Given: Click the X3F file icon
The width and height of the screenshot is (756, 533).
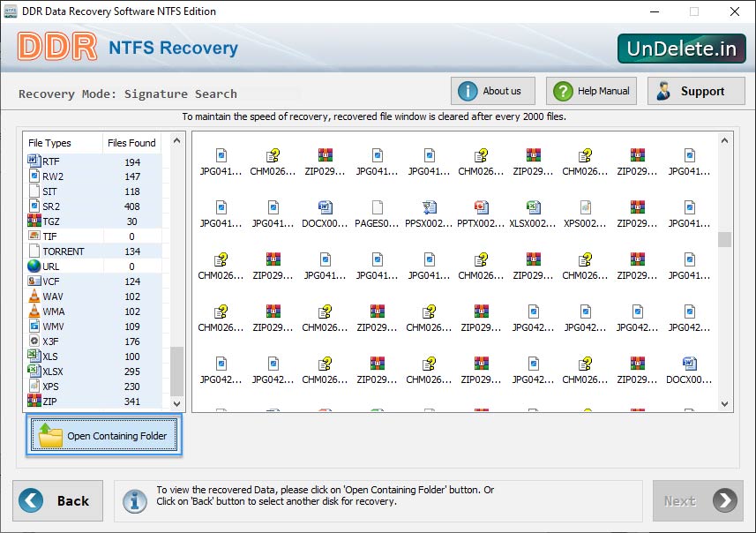Looking at the screenshot, I should (x=34, y=341).
